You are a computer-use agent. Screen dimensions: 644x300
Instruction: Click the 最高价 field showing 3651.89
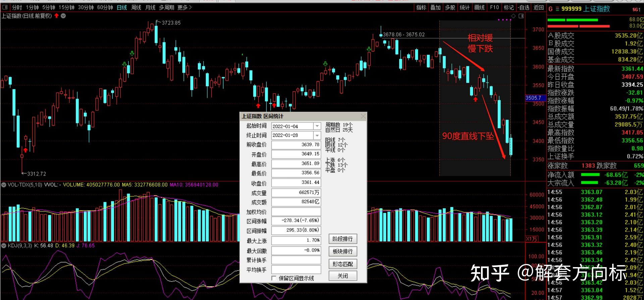(296, 163)
